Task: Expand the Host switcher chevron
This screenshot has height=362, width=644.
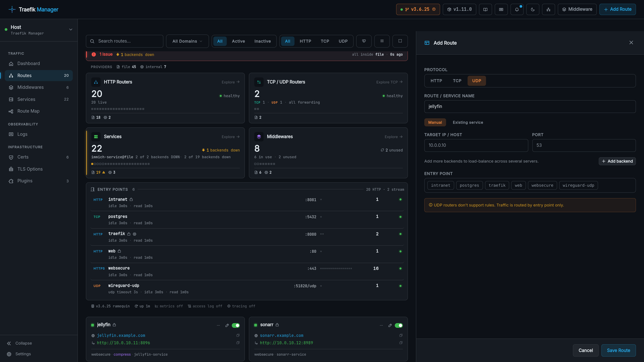Action: 71,29
